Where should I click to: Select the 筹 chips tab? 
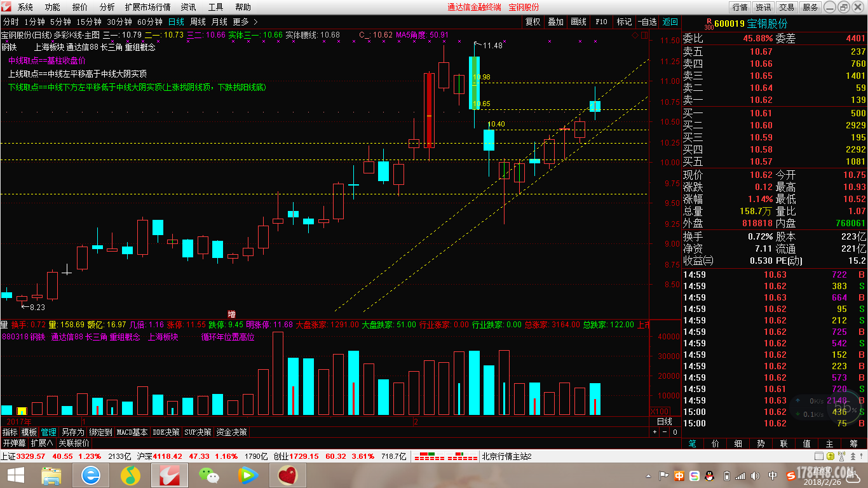(853, 444)
